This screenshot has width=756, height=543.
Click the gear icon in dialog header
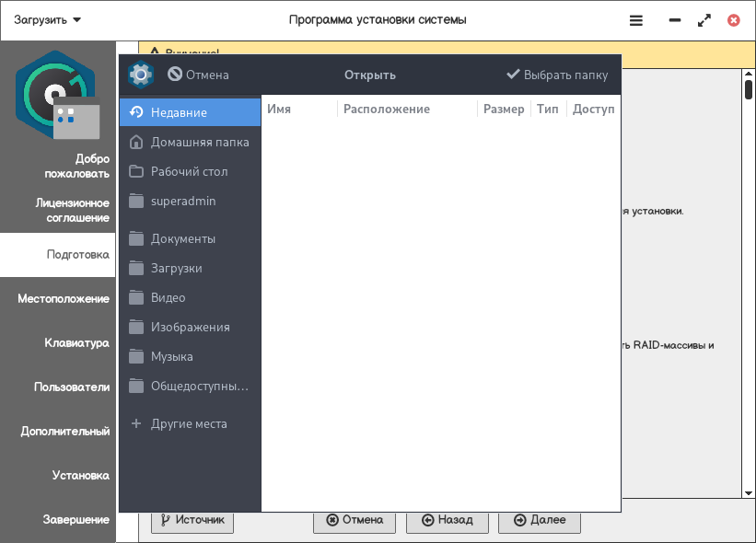pos(140,75)
